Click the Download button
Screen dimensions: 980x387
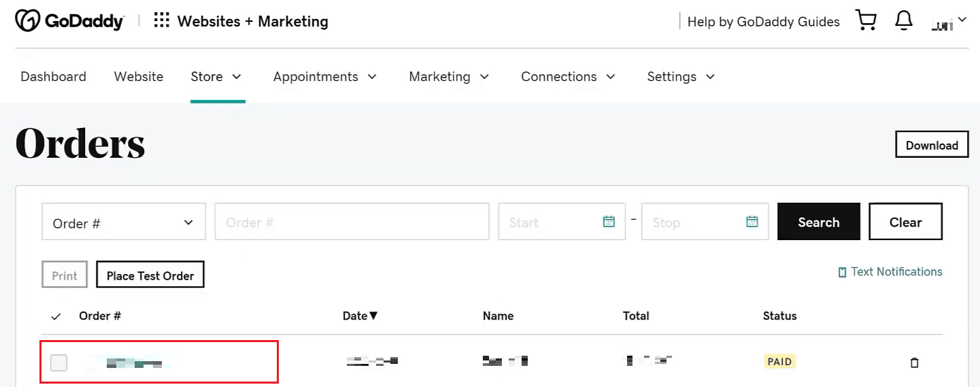point(932,145)
